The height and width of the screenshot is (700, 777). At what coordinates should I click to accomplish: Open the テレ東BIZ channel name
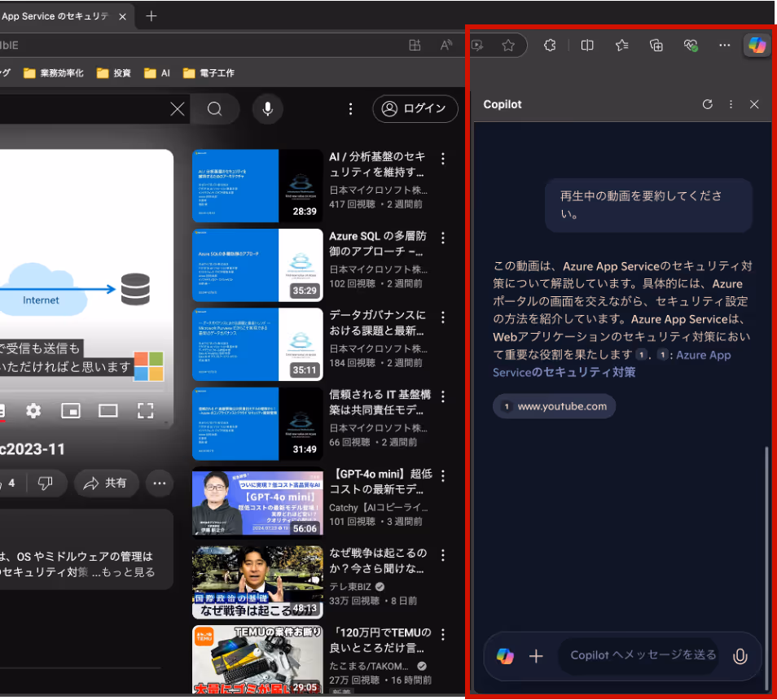(350, 587)
